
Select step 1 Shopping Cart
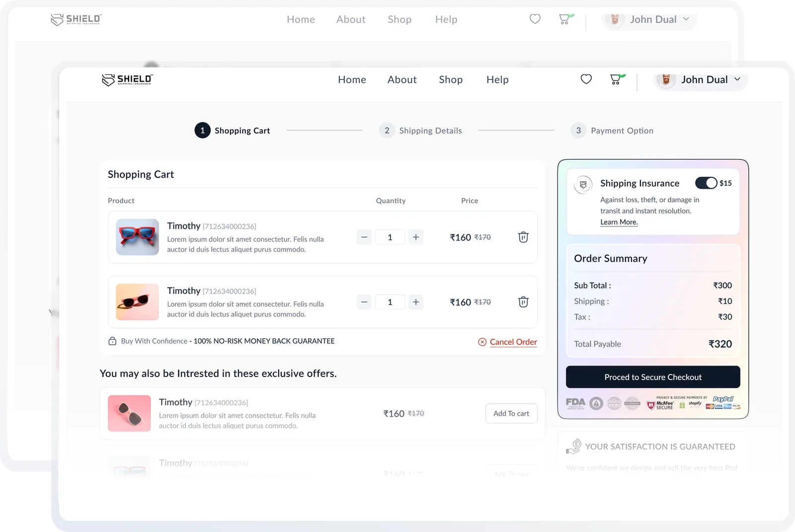point(232,130)
